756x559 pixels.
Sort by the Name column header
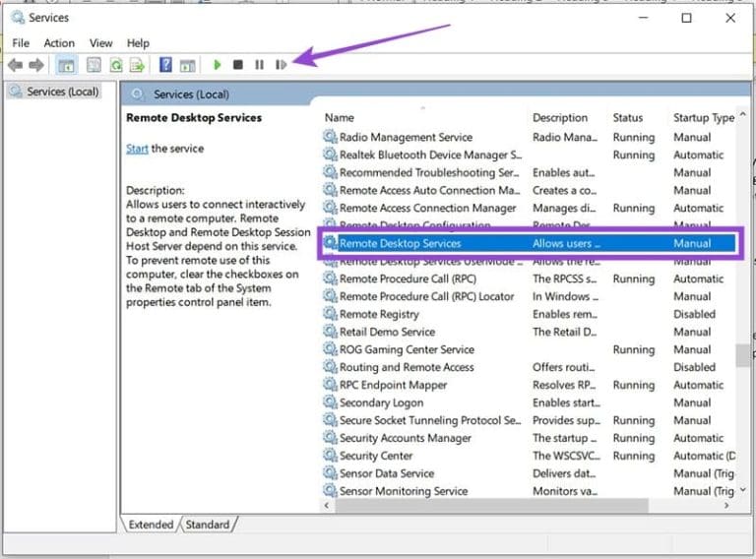click(339, 117)
